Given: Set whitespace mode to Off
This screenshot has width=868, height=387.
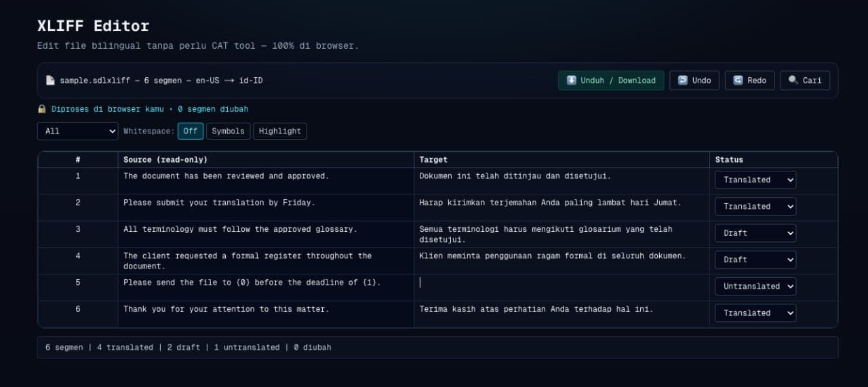Looking at the screenshot, I should [x=191, y=131].
